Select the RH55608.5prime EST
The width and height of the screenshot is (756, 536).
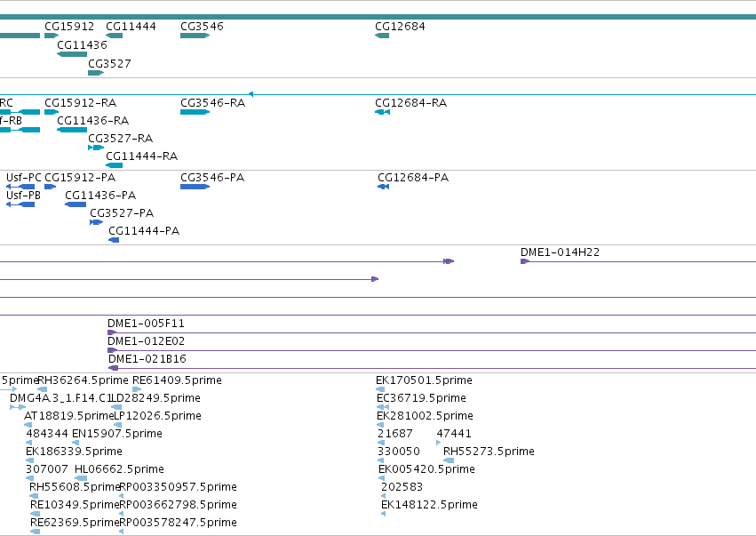click(x=34, y=496)
